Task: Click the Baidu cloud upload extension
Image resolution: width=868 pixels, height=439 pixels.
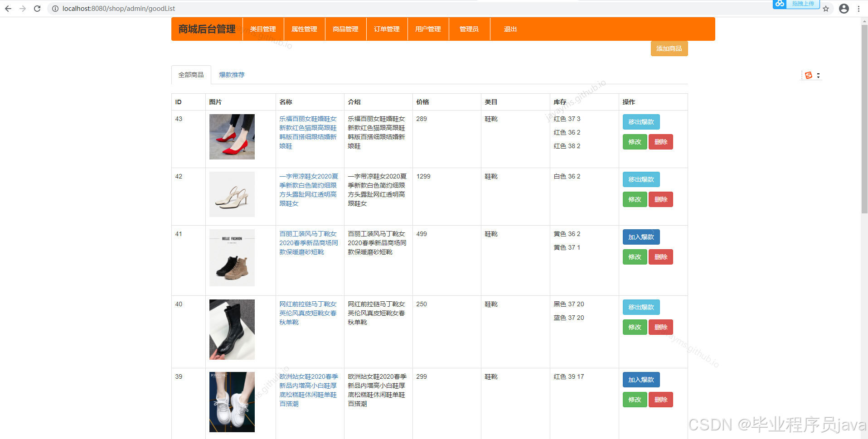Action: coord(796,4)
